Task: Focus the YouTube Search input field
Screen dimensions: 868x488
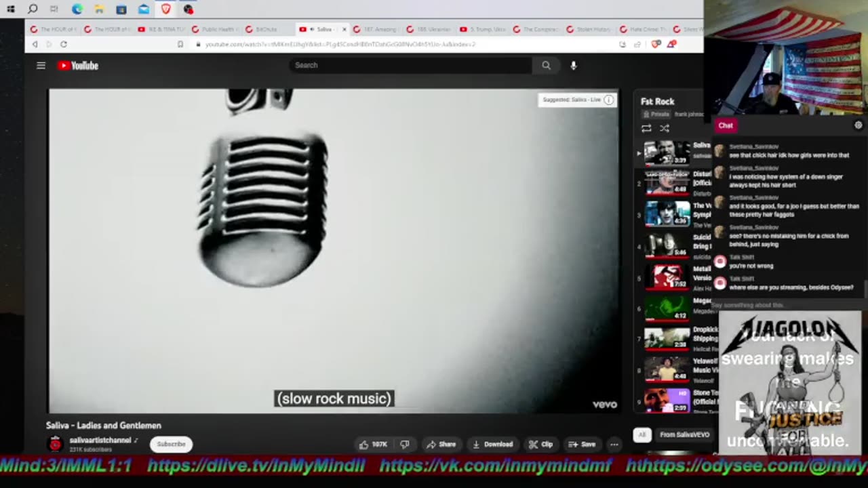Action: [411, 65]
